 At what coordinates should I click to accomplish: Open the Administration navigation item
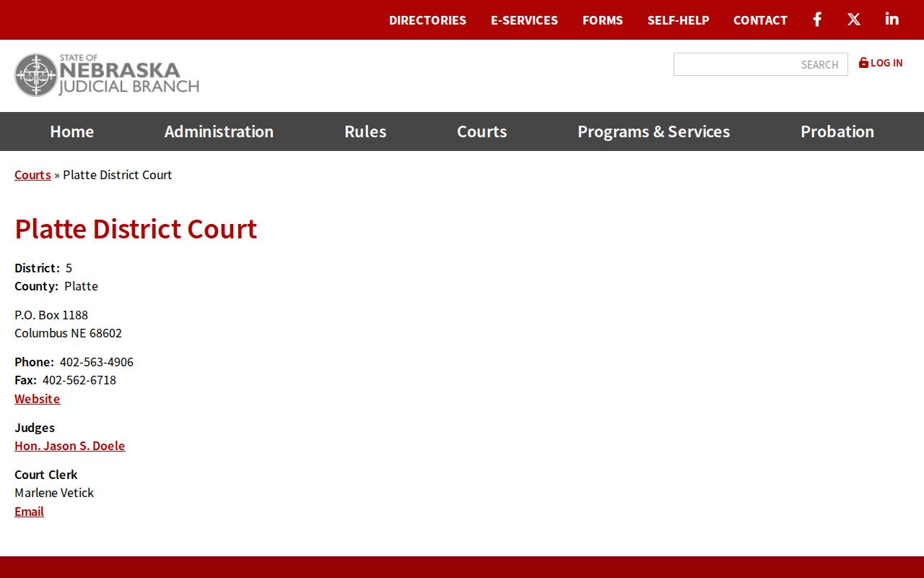pos(219,131)
